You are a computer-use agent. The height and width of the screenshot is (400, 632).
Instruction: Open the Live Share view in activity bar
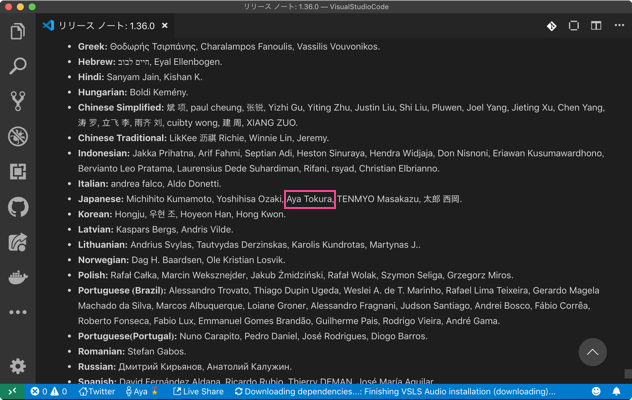(x=18, y=242)
